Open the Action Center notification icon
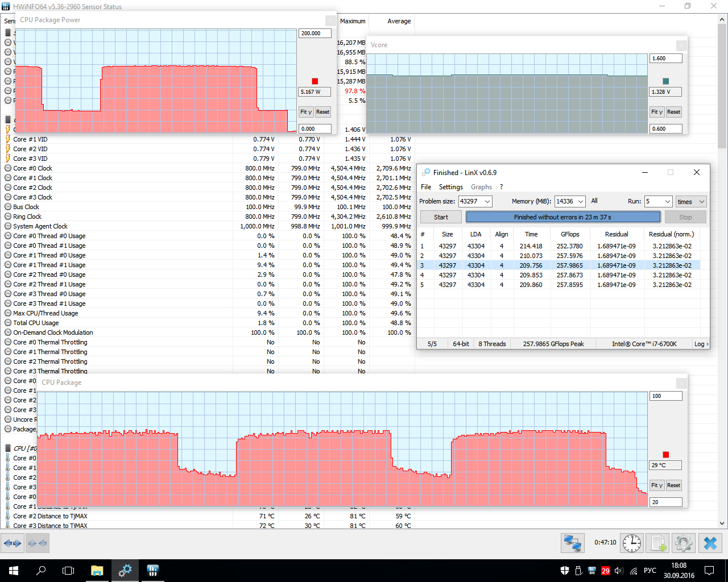This screenshot has height=582, width=728. [x=709, y=571]
